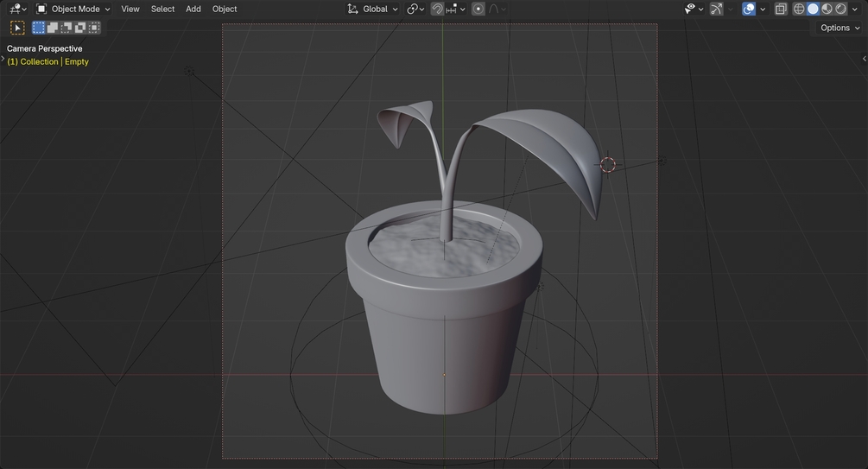Open the snapping options dropdown
The image size is (868, 469).
455,9
